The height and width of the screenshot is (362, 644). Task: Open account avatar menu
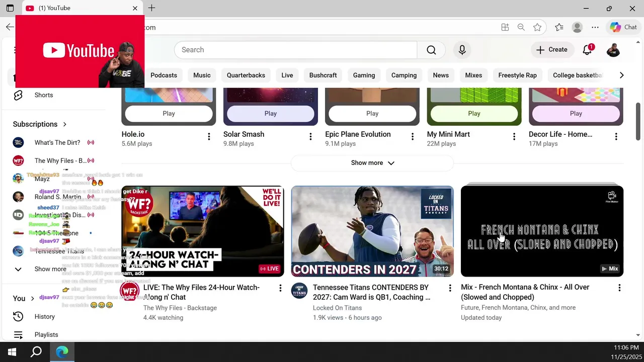(613, 50)
